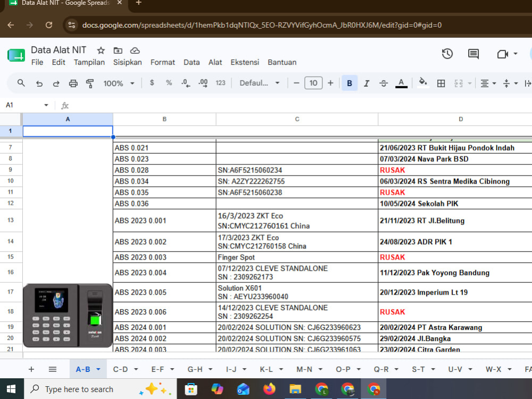Click the fingerprint device image in sheet
Screen dimensions: 532x399
[68, 315]
